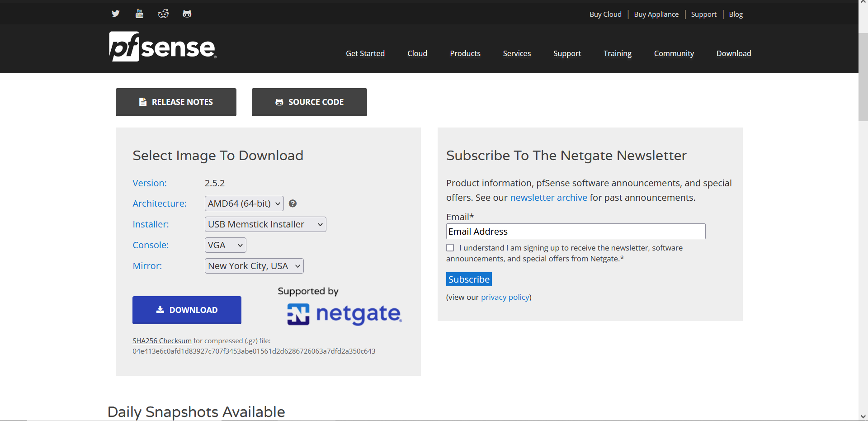Click the Daily Snapshots Available heading
868x421 pixels.
(x=196, y=412)
